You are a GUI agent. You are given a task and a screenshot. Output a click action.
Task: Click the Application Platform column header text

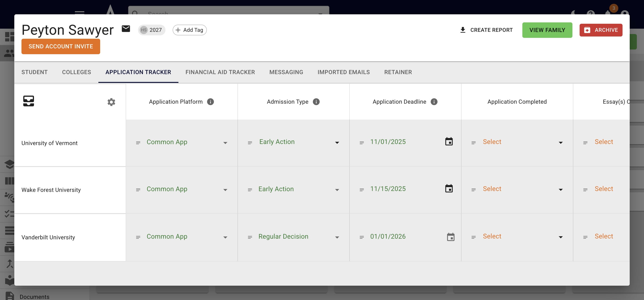tap(176, 102)
